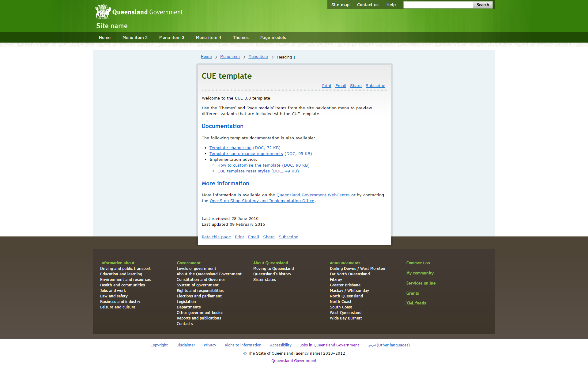Focus the site search text field
Viewport: 588px width, 370px height.
(438, 5)
